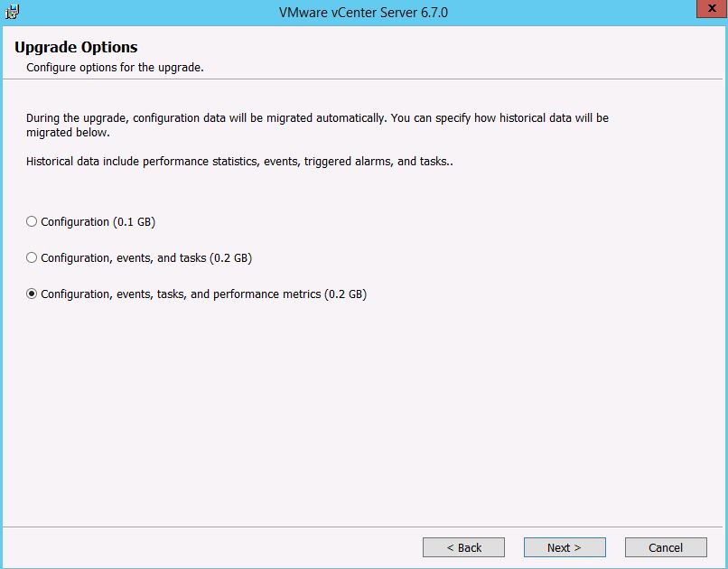Viewport: 728px width, 569px height.
Task: Click the separator line under the header
Action: [361, 79]
